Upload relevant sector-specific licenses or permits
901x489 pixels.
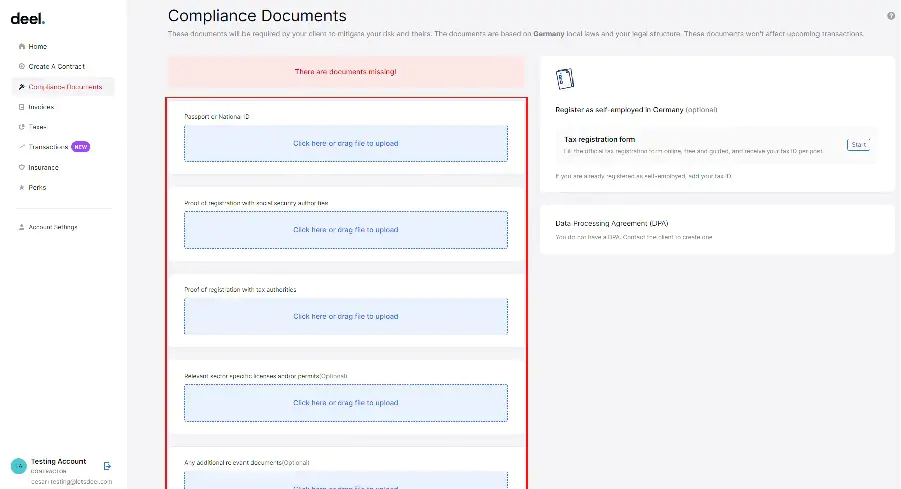pyautogui.click(x=346, y=403)
